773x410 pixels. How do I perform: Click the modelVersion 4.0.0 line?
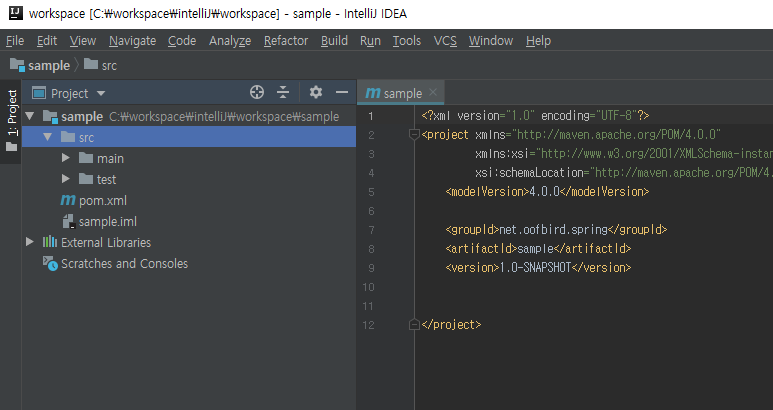547,192
